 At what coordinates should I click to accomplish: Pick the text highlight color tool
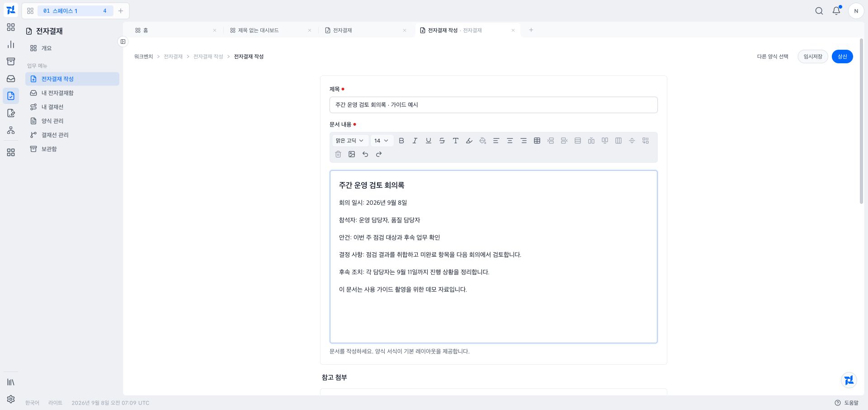[469, 141]
